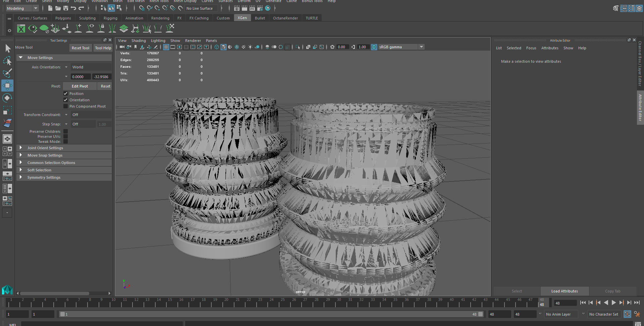
Task: Toggle the viewport grid display icon
Action: click(166, 47)
